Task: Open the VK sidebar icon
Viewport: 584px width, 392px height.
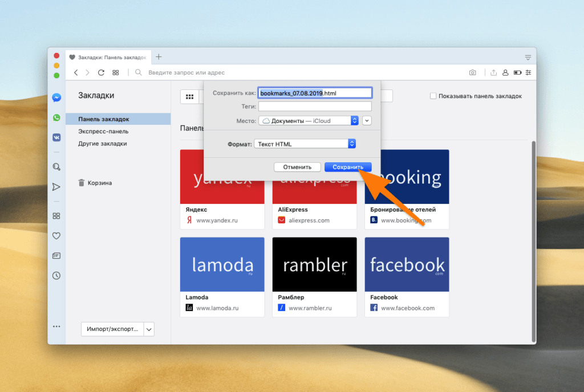Action: (x=56, y=137)
